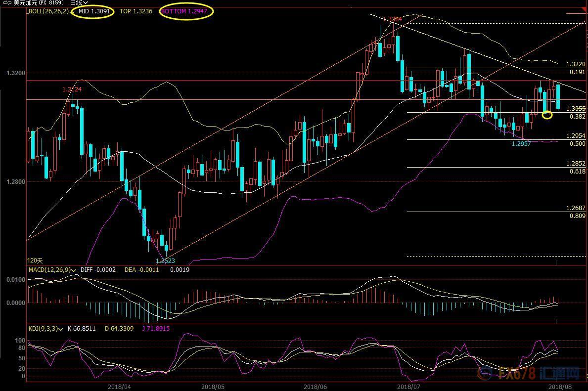Viewport: 588px width, 391px height.
Task: Open the 日线 timeframe dropdown
Action: (x=79, y=2)
